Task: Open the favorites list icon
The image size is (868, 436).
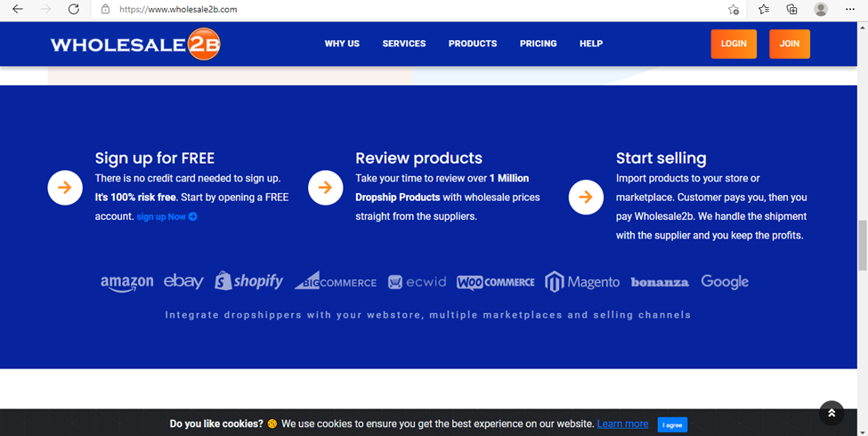Action: [x=764, y=9]
